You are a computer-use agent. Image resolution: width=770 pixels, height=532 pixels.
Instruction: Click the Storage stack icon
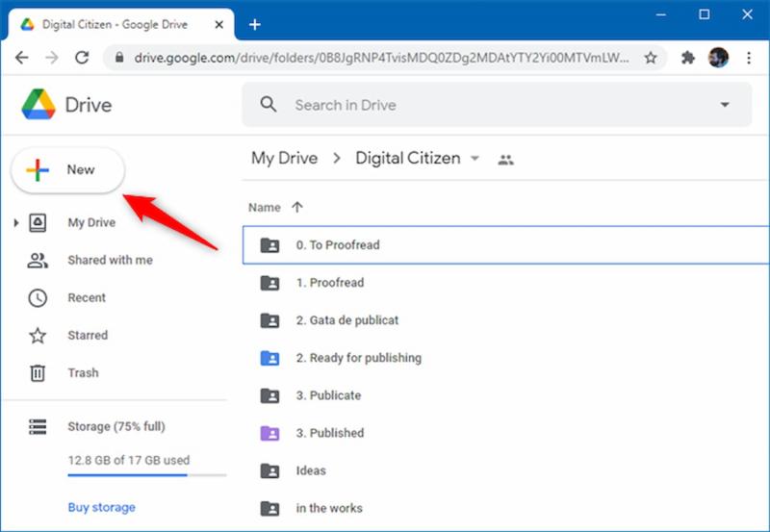(x=38, y=426)
